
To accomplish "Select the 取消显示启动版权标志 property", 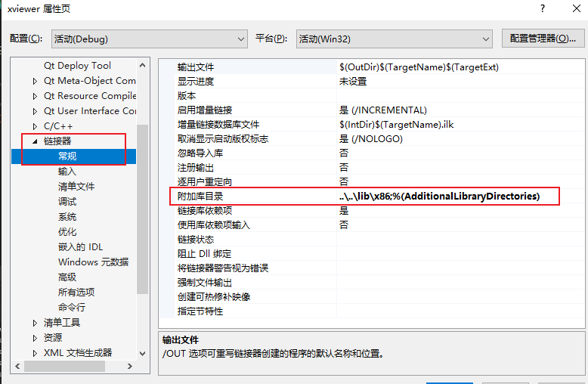I will (x=371, y=139).
